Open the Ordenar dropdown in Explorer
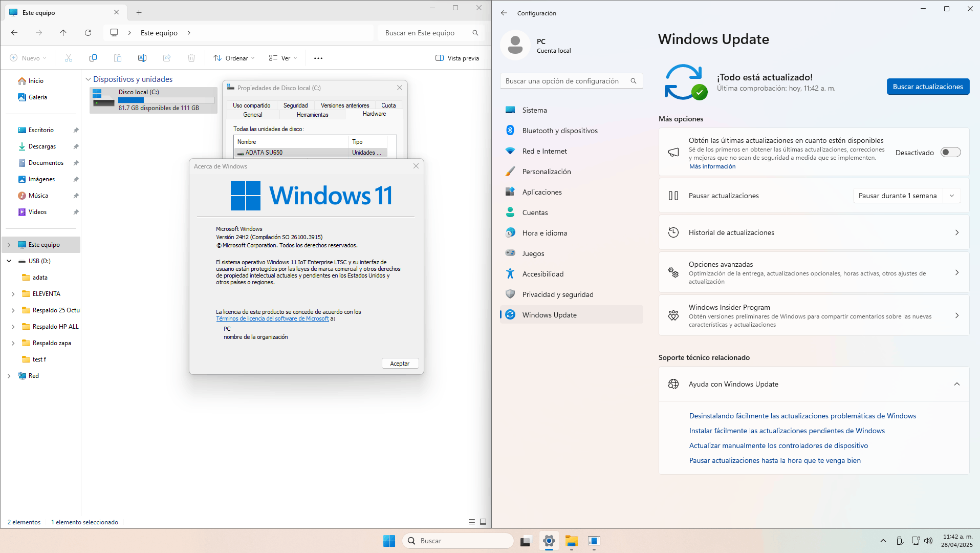This screenshot has width=980, height=553. (234, 58)
